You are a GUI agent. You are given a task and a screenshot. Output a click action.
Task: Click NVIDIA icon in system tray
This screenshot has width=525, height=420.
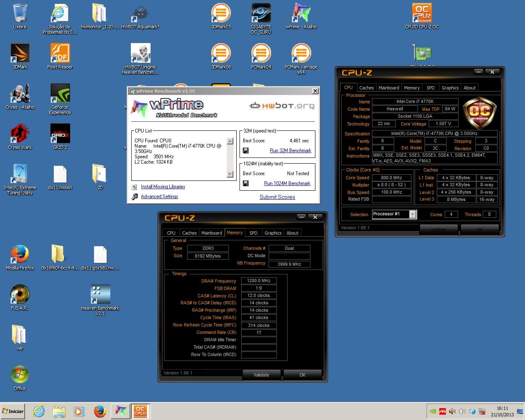[x=432, y=411]
